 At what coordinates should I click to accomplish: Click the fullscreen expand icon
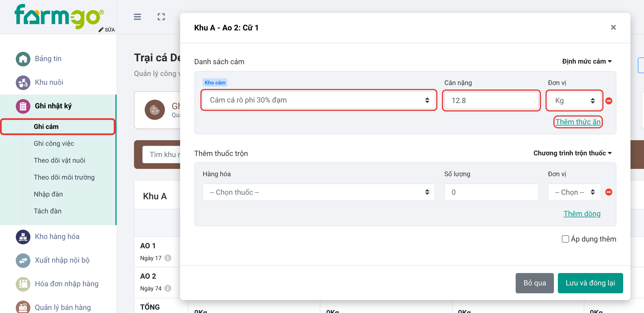point(161,17)
